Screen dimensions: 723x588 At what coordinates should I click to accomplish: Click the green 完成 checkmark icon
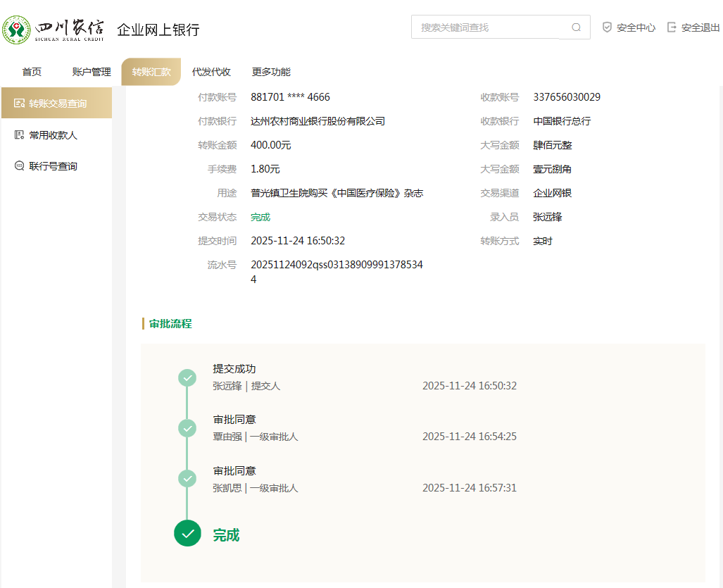pyautogui.click(x=187, y=533)
